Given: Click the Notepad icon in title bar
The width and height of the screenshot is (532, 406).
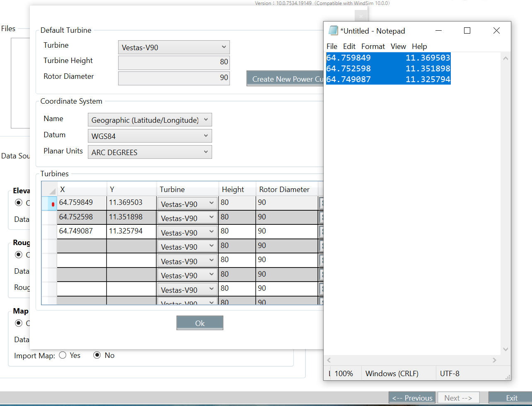Looking at the screenshot, I should 333,31.
